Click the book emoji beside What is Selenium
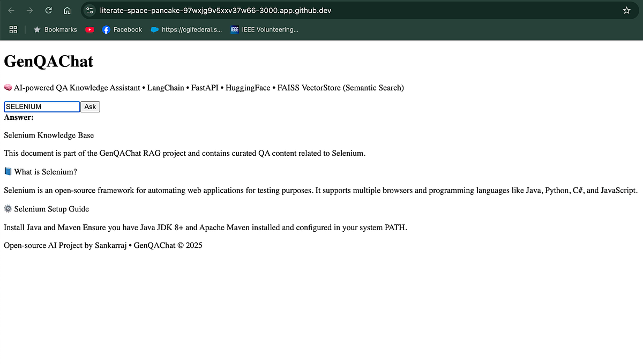This screenshot has width=643, height=364. click(8, 171)
